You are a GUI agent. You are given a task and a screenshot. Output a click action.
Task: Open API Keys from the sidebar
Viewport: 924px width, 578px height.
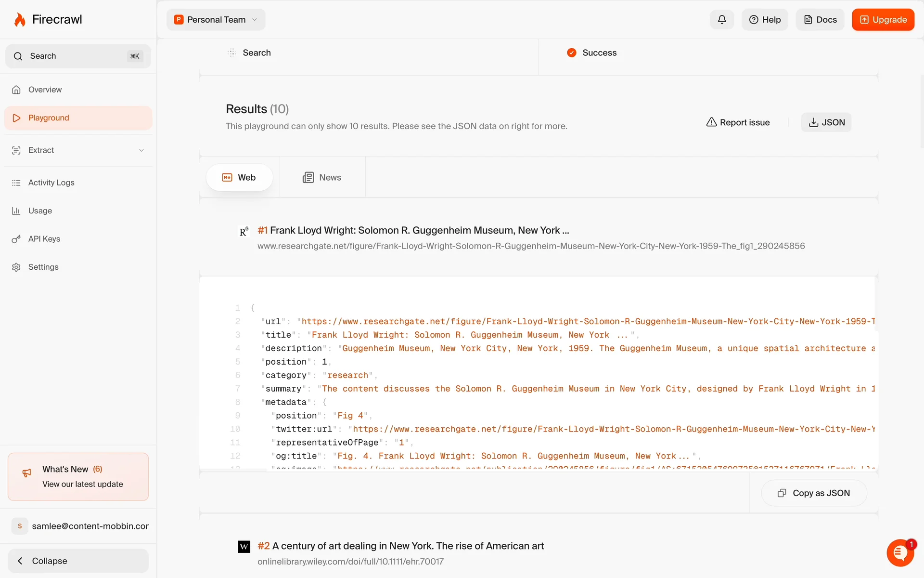(x=44, y=239)
